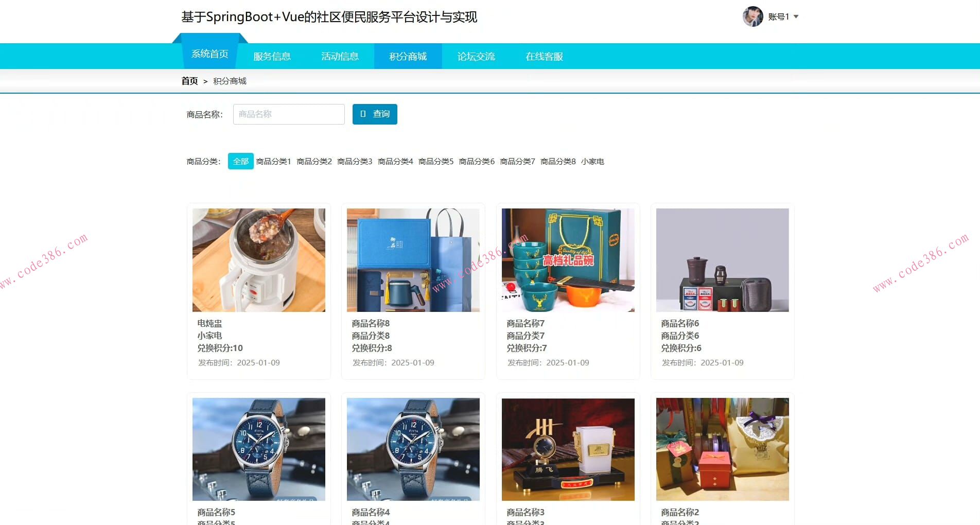Open the 电炖盅 product thumbnail
The height and width of the screenshot is (525, 980).
coord(258,260)
